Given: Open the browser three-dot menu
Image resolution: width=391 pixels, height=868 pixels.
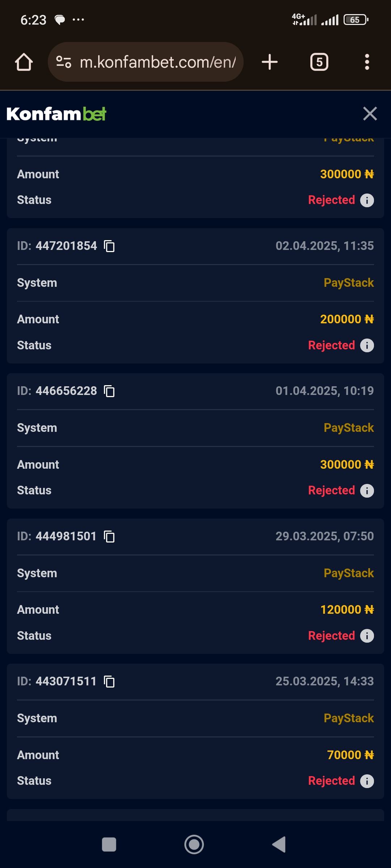Looking at the screenshot, I should click(x=367, y=62).
